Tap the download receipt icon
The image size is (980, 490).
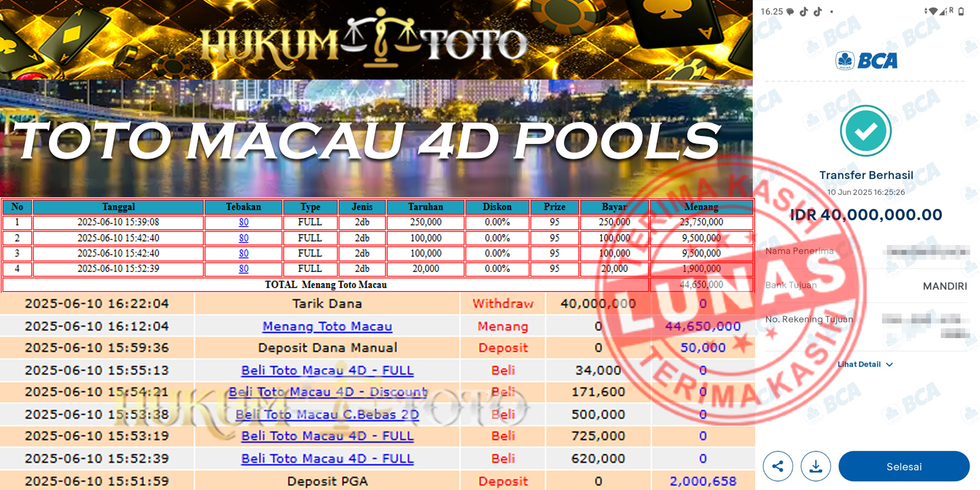coord(816,466)
